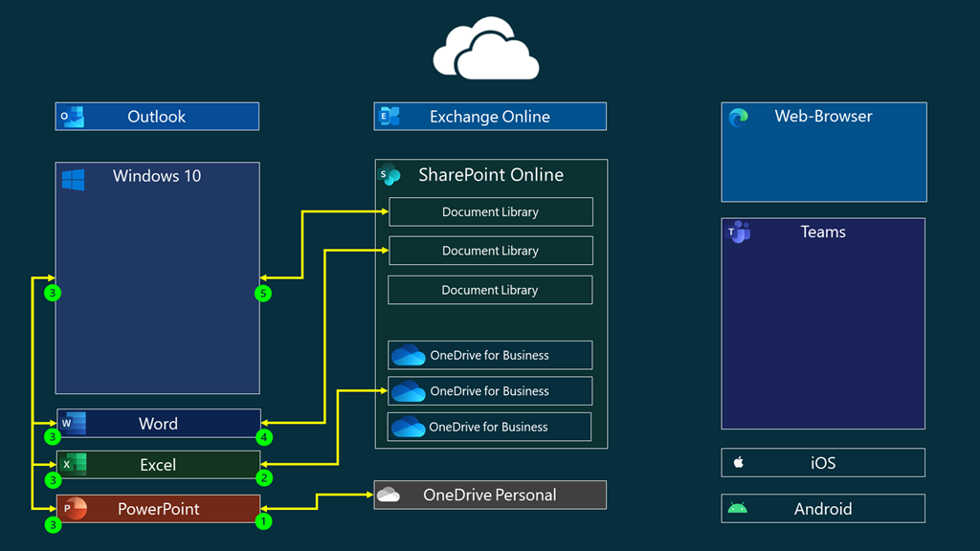Click the Apple logo beside iOS
Viewport: 980px width, 551px height.
pyautogui.click(x=738, y=463)
